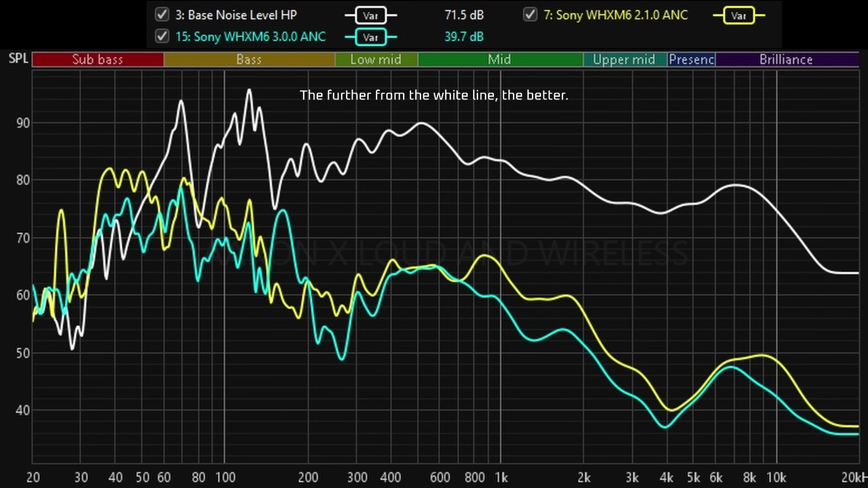This screenshot has height=488, width=868.
Task: Click the 10k frequency axis label
Action: point(776,478)
